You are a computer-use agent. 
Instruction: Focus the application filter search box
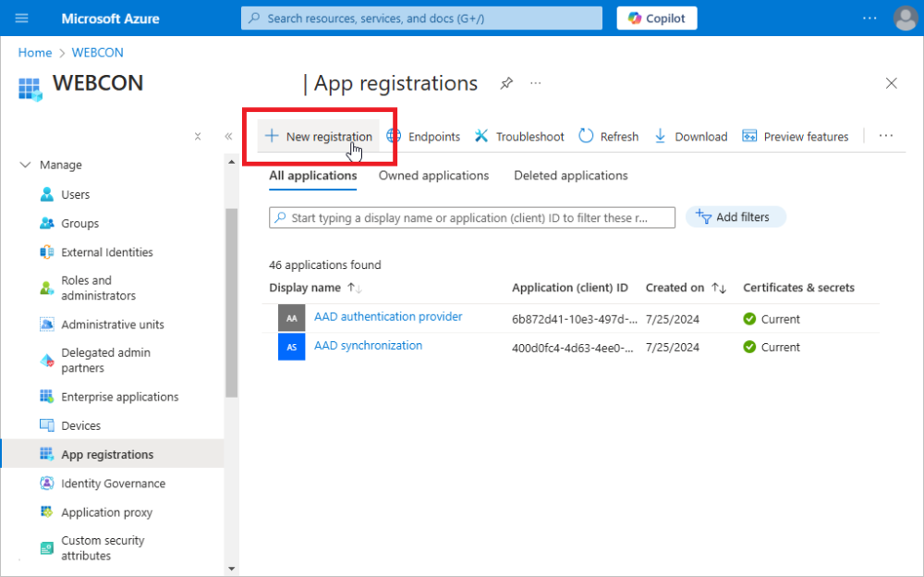pyautogui.click(x=471, y=218)
